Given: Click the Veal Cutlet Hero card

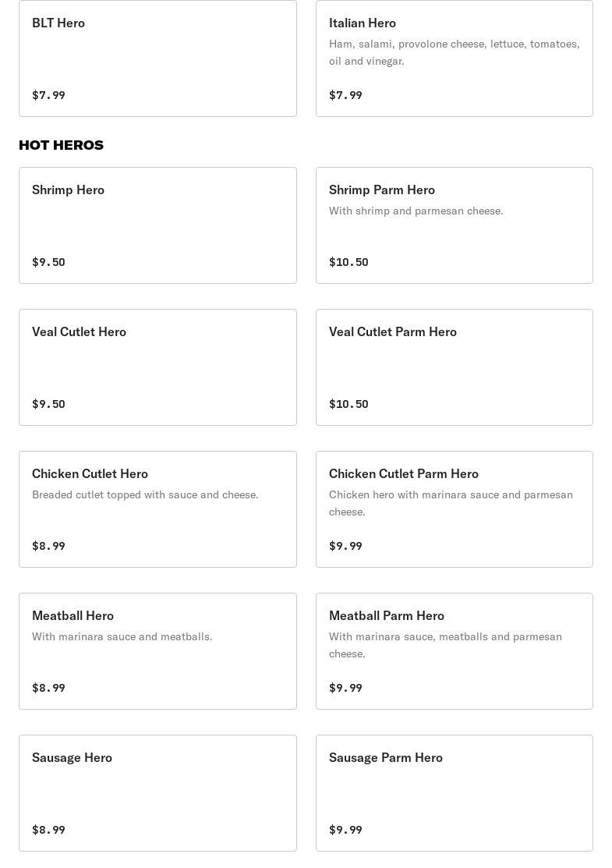Looking at the screenshot, I should [157, 367].
